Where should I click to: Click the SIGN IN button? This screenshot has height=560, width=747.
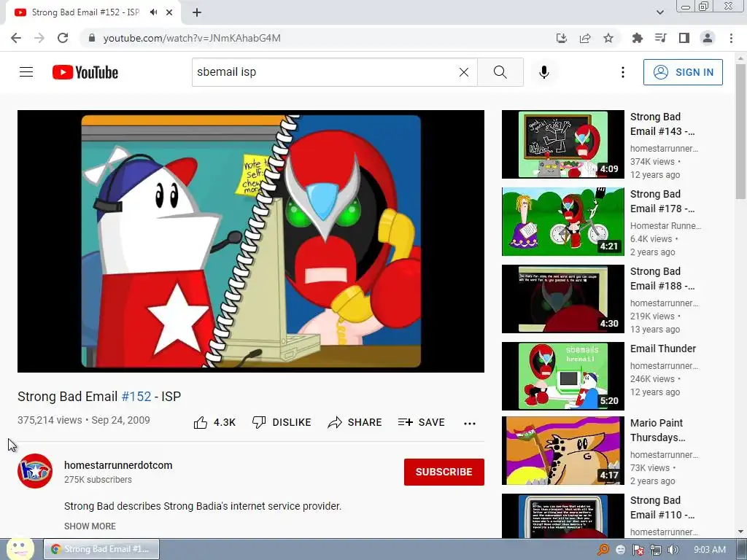click(x=683, y=72)
